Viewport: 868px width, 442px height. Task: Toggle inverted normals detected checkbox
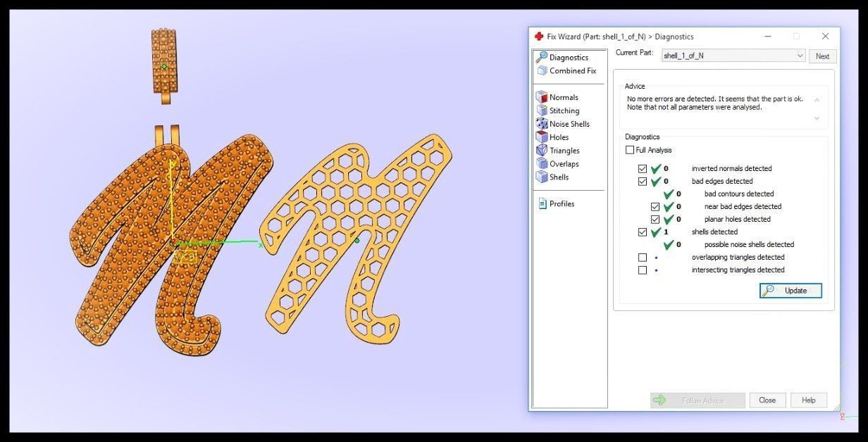click(642, 169)
